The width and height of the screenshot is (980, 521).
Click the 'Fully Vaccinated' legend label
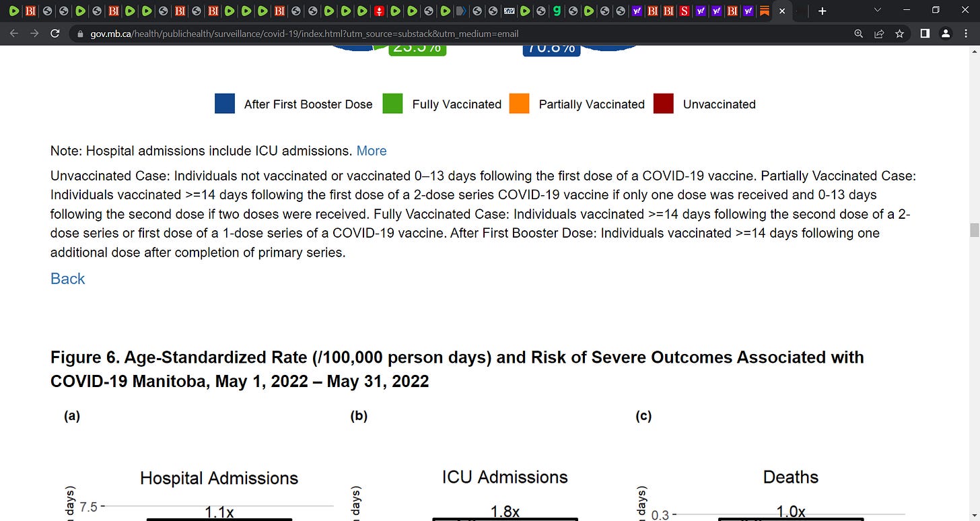[x=457, y=104]
